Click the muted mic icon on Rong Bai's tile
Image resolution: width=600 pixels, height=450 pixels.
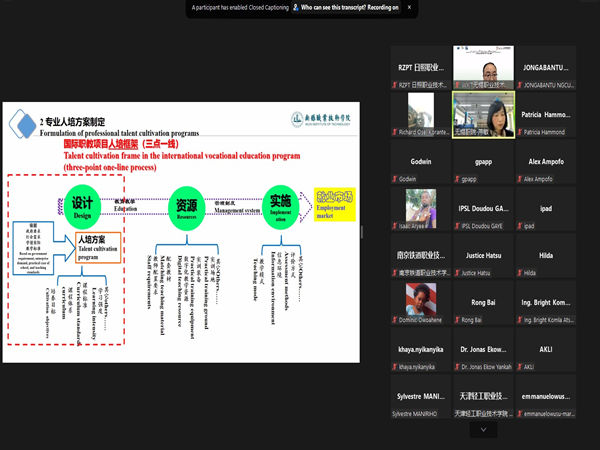coord(457,320)
